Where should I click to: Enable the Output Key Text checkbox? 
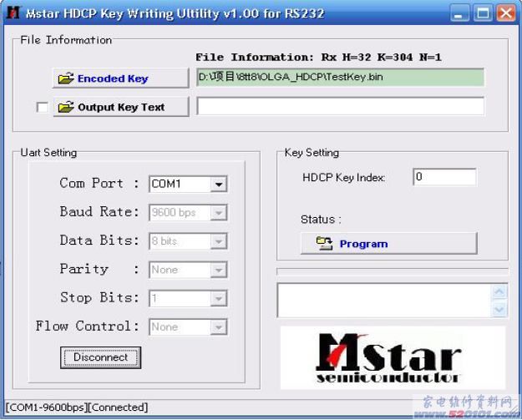click(43, 108)
